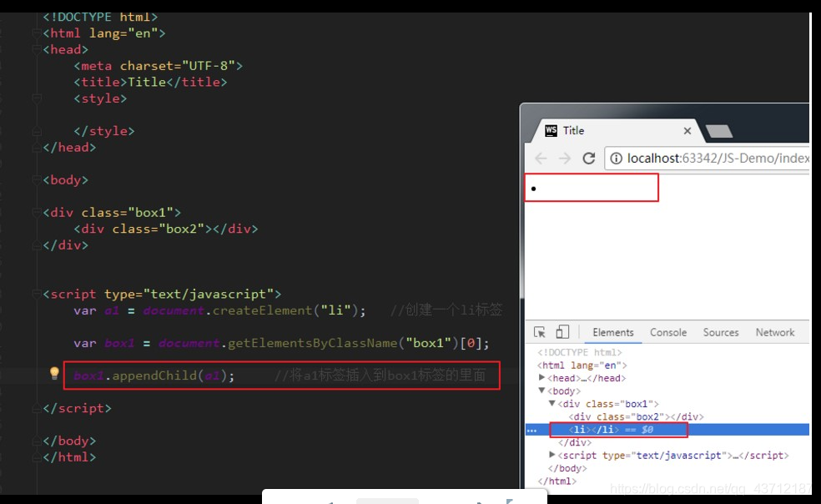Fold the html tag in editor gutter
Screen dimensions: 821x504
pos(37,33)
